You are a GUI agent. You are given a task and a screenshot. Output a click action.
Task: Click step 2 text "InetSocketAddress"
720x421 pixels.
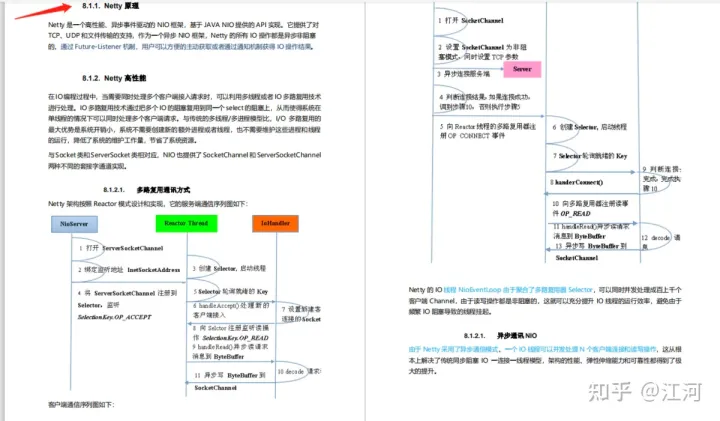(x=153, y=270)
